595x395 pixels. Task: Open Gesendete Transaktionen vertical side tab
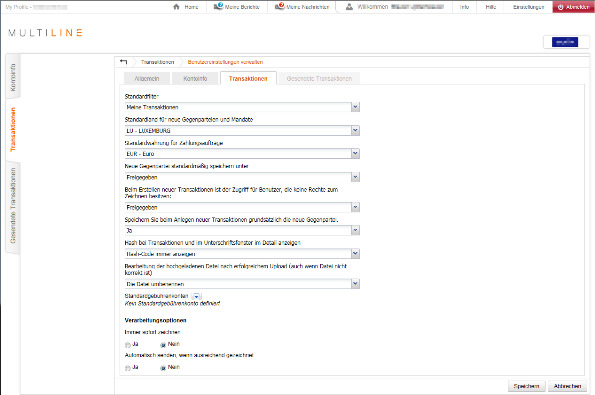click(x=13, y=206)
